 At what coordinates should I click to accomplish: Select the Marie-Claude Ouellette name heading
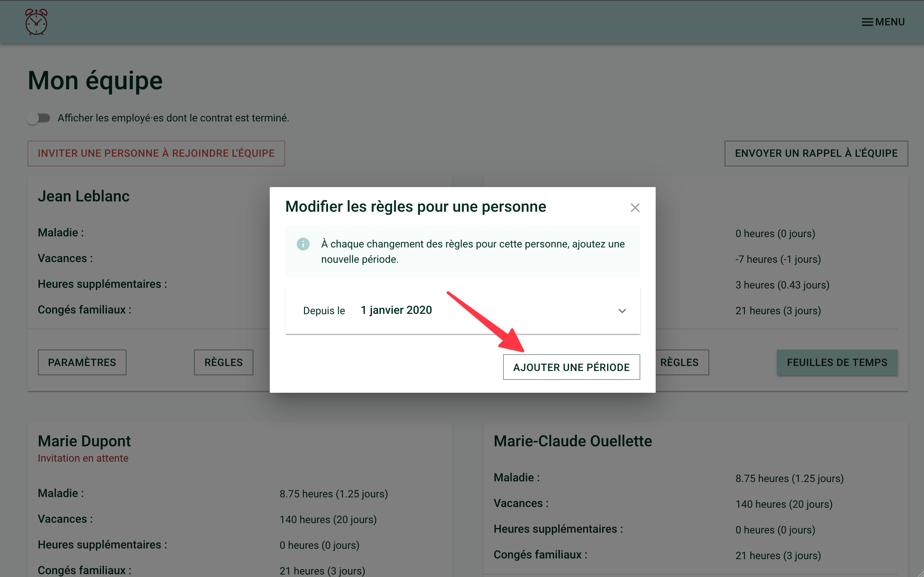573,441
